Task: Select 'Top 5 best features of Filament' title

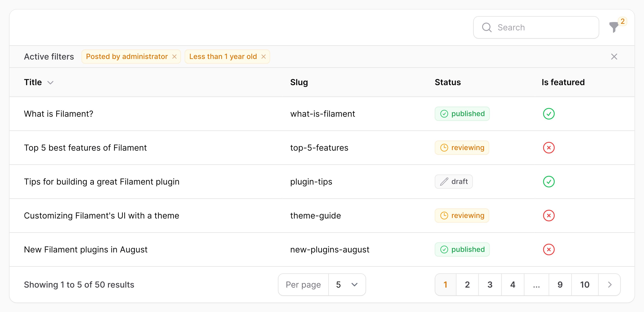Action: [85, 148]
